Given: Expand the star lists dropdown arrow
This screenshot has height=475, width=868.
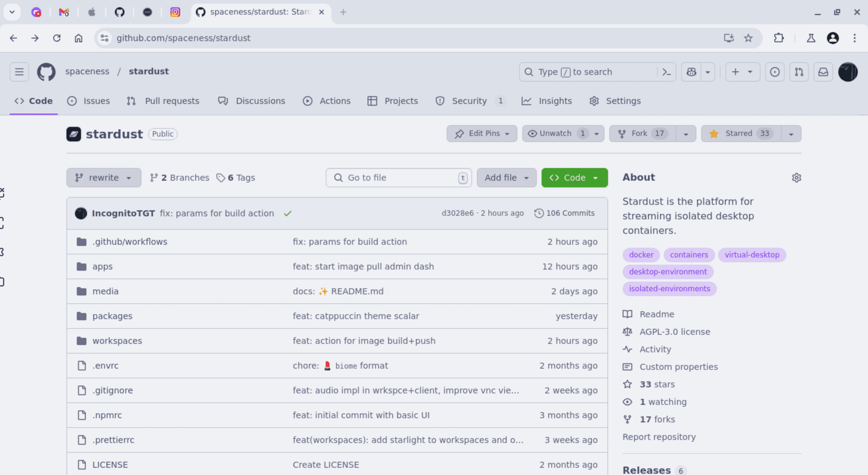Looking at the screenshot, I should 791,134.
